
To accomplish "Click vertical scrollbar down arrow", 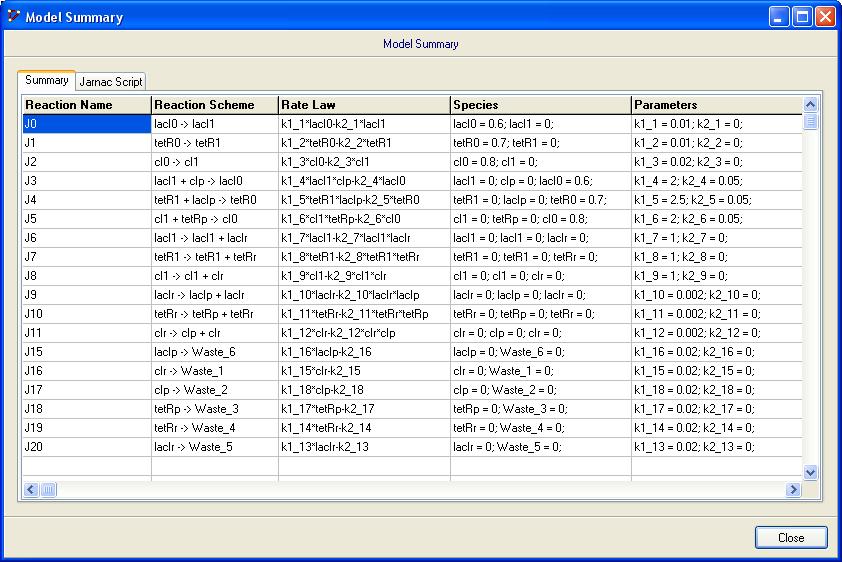I will [810, 473].
